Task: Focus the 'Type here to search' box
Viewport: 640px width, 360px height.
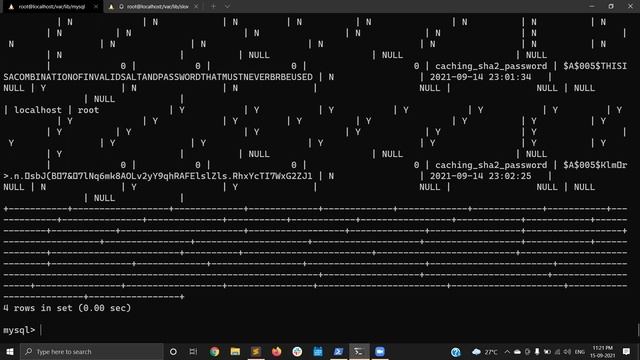Action: pyautogui.click(x=92, y=351)
